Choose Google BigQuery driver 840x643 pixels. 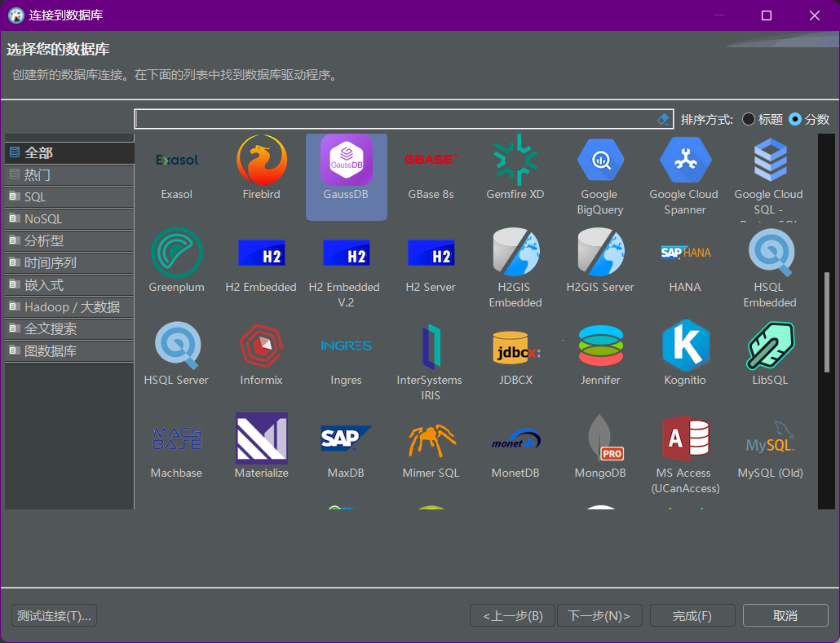[600, 175]
